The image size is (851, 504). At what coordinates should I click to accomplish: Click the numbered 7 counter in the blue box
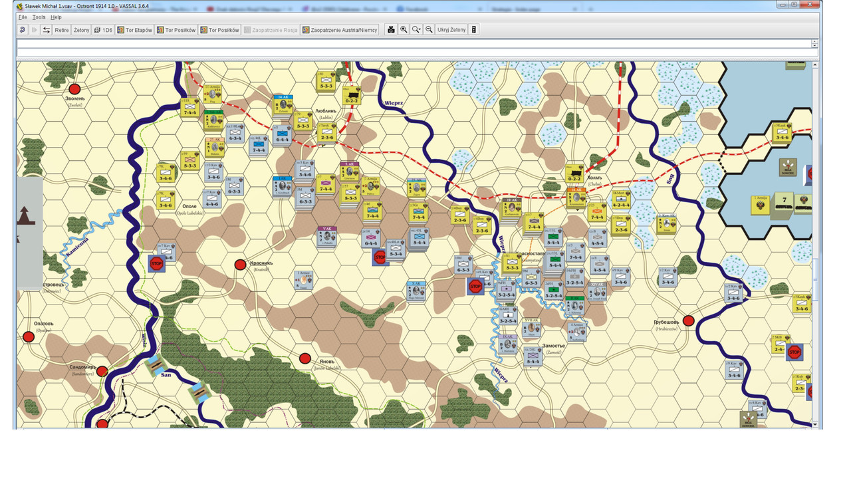pyautogui.click(x=785, y=202)
